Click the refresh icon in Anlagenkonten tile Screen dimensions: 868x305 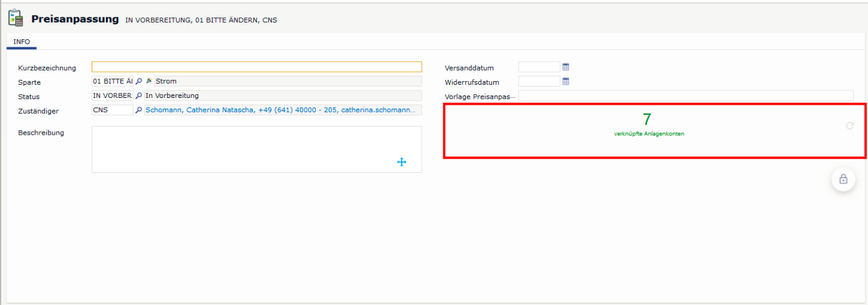(849, 126)
